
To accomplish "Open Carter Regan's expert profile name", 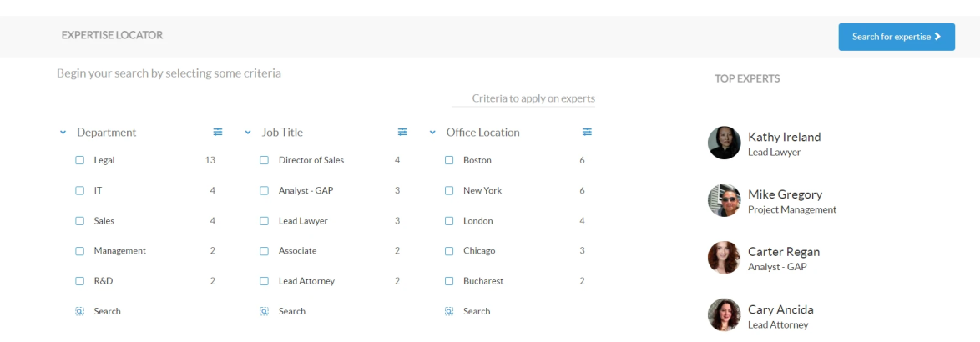I will click(x=783, y=251).
